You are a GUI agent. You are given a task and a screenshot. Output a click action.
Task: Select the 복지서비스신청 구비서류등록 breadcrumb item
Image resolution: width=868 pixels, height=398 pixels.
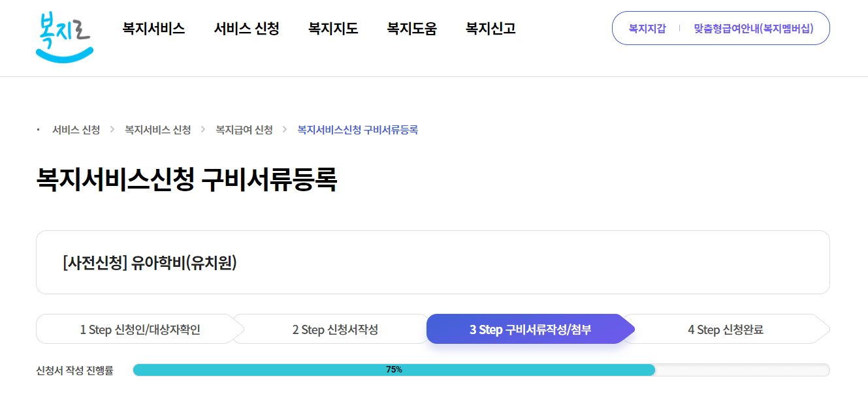[x=356, y=130]
